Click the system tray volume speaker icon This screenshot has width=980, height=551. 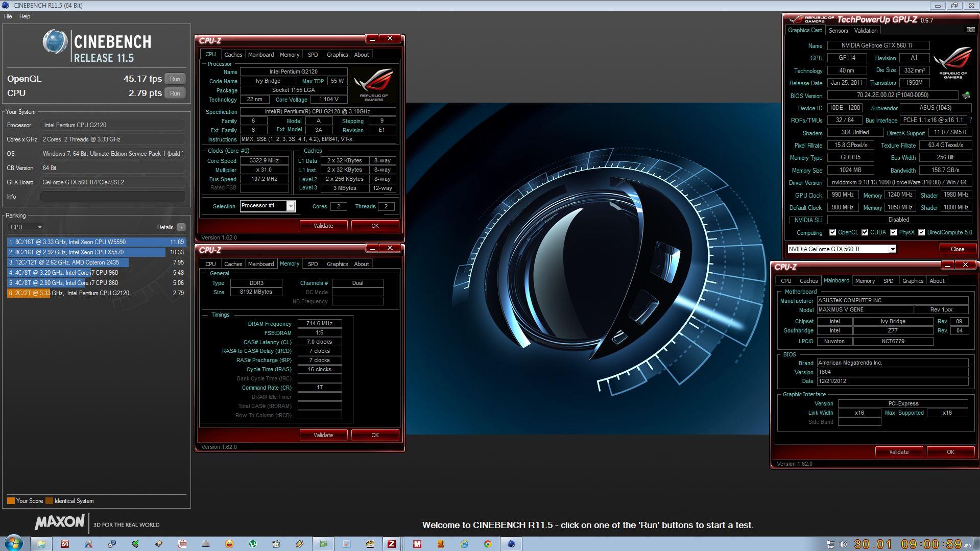(x=843, y=544)
